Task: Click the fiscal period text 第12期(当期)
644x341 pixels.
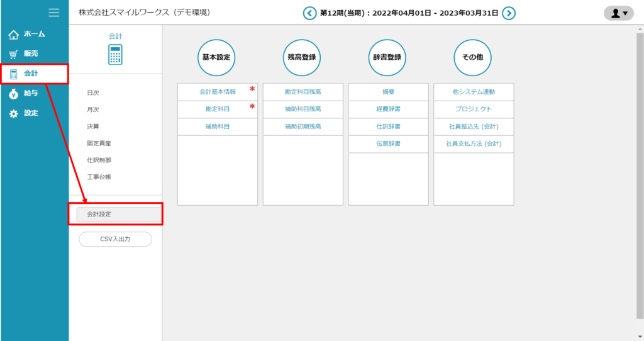Action: point(343,13)
